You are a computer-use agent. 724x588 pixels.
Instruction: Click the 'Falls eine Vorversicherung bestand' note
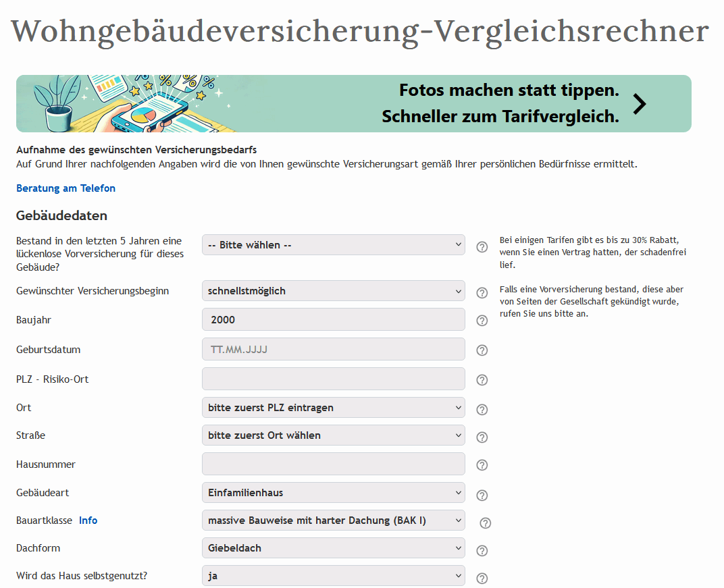click(x=592, y=301)
